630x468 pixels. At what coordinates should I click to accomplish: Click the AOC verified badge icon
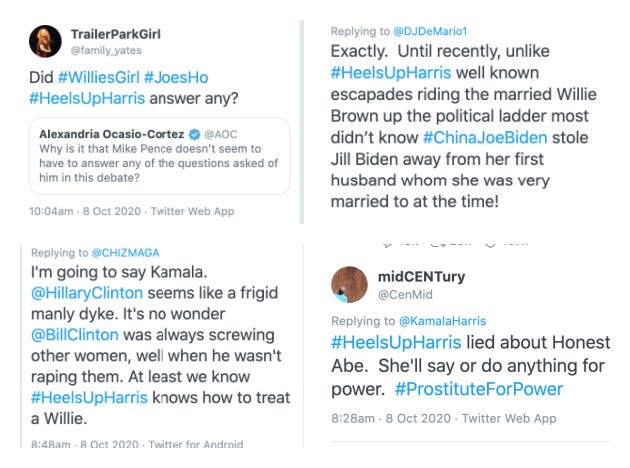(194, 134)
